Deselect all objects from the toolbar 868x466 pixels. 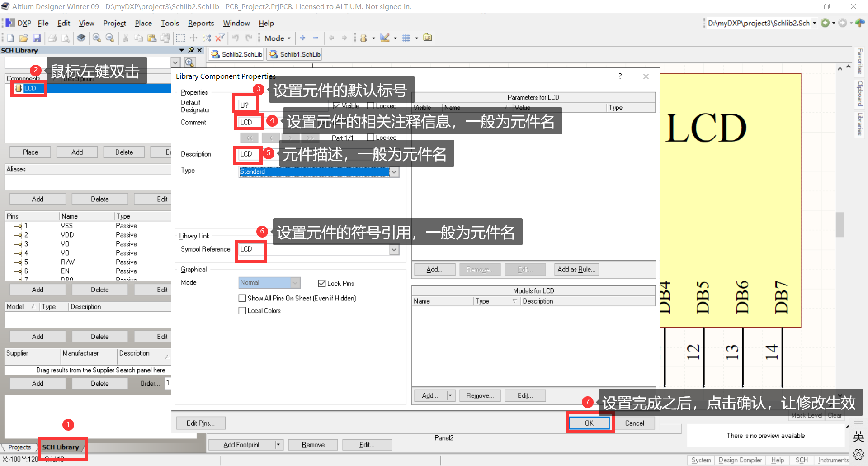tap(207, 38)
